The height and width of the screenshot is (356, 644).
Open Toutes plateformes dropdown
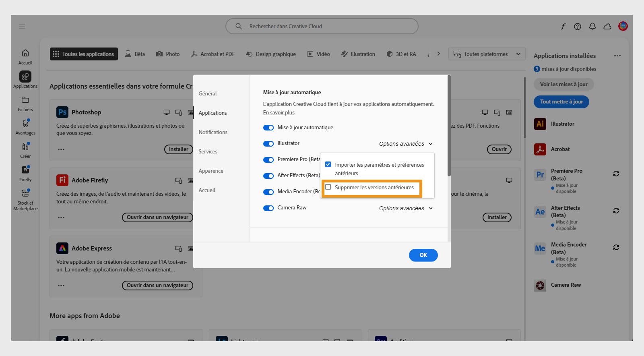(487, 54)
